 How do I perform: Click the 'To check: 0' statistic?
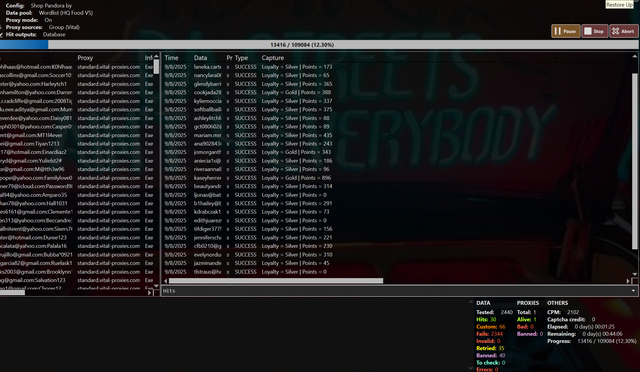[491, 363]
